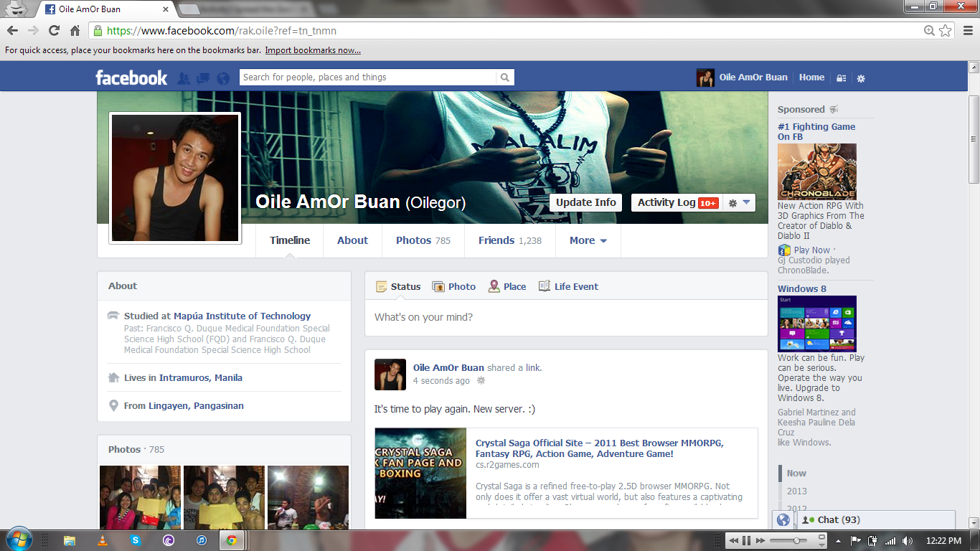Bookmark this page with the star icon
Viewport: 980px width, 551px height.
click(x=946, y=30)
